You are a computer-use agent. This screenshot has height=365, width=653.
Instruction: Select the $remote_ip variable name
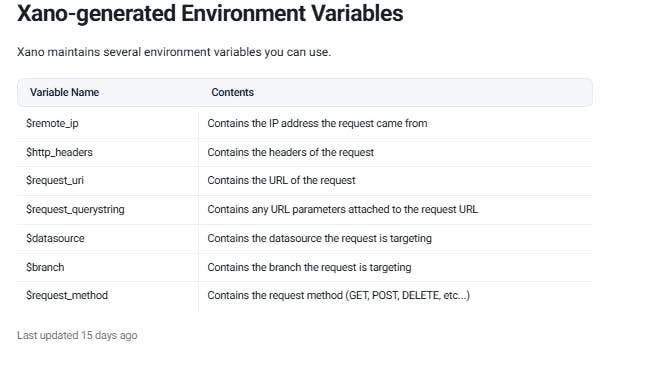[52, 123]
